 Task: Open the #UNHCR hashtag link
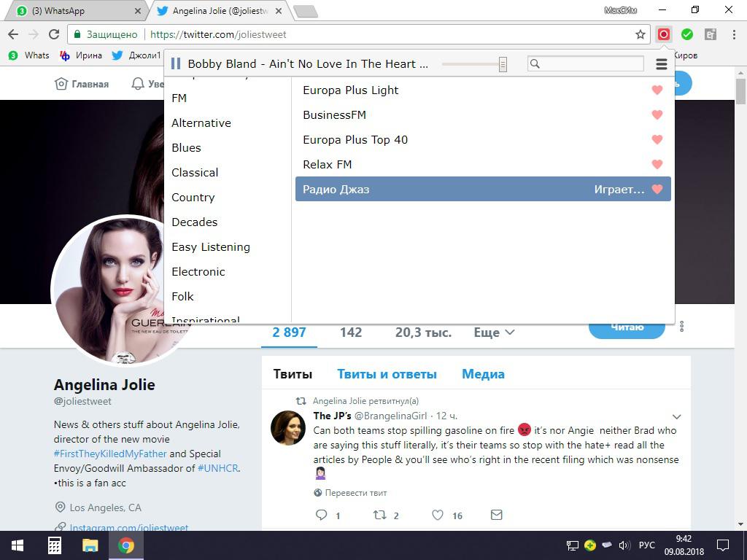[x=217, y=468]
